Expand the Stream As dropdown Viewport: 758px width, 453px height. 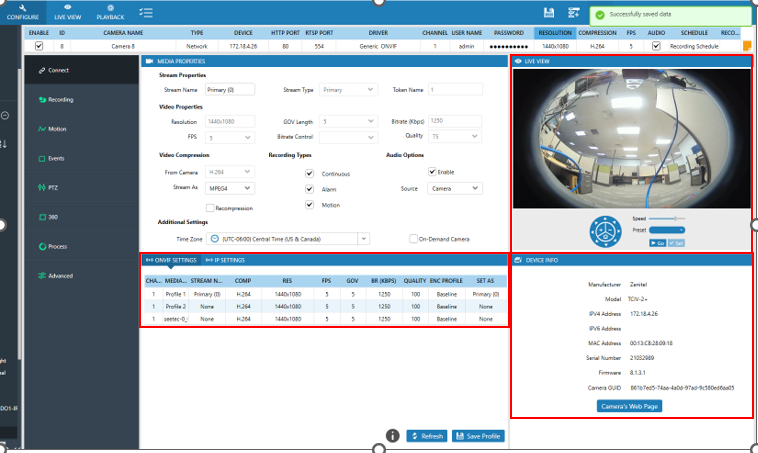228,187
